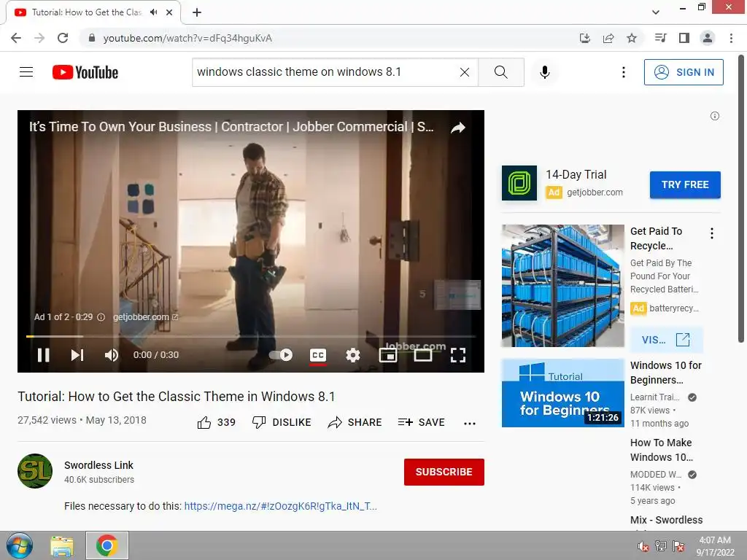Open ad info icon beside timer

[101, 317]
